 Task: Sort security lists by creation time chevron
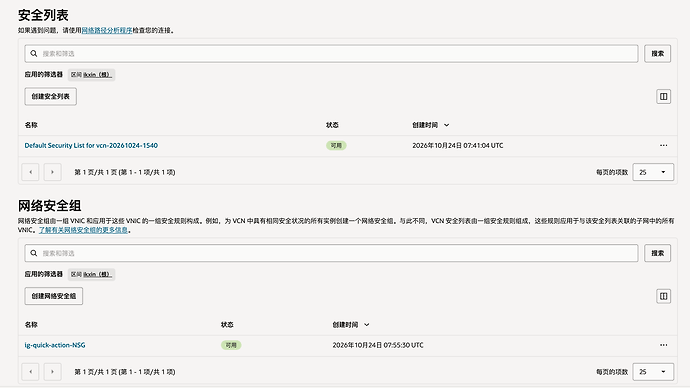click(447, 125)
